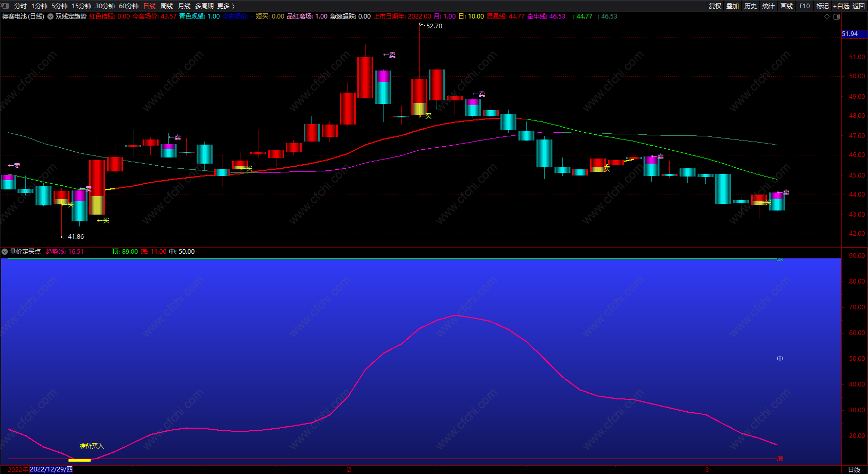Click the 41.86 low price label
This screenshot has width=868, height=474.
coord(76,237)
